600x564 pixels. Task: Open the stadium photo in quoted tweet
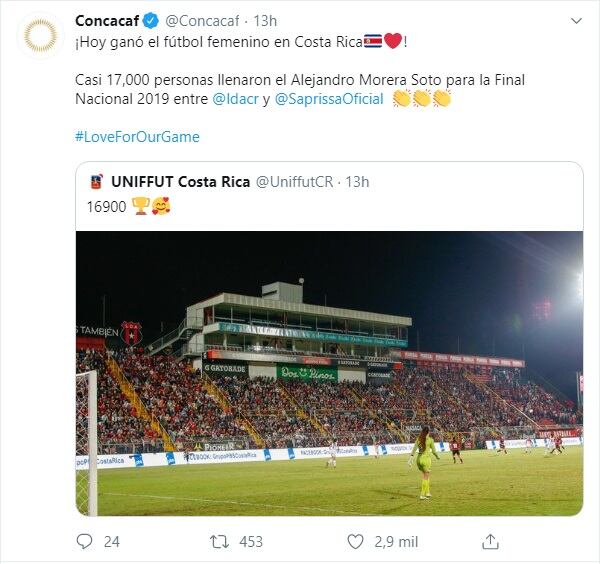pos(329,372)
